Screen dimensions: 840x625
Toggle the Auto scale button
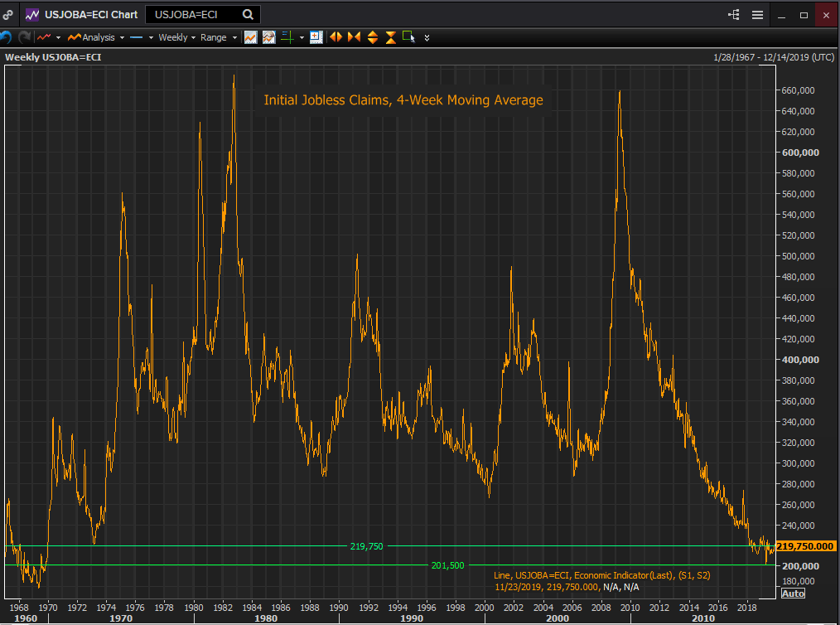click(793, 593)
